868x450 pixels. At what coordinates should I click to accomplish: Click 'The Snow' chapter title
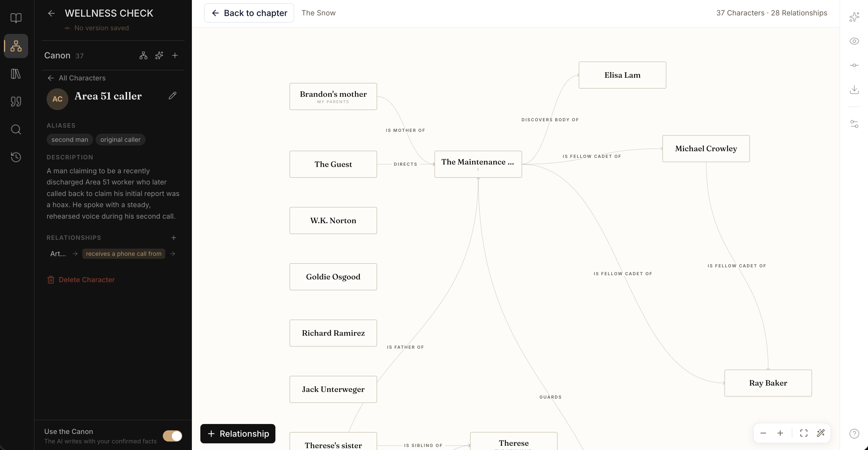point(318,13)
